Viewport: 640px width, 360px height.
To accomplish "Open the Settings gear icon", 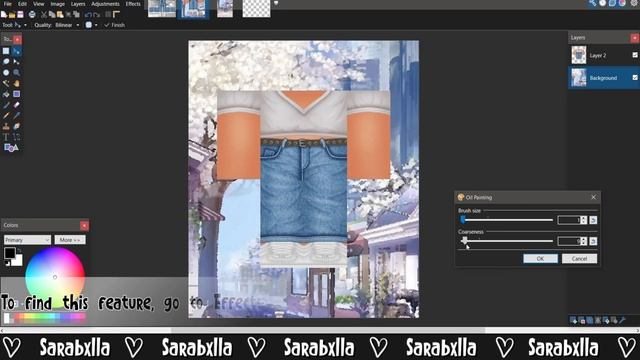I will coord(633,3).
